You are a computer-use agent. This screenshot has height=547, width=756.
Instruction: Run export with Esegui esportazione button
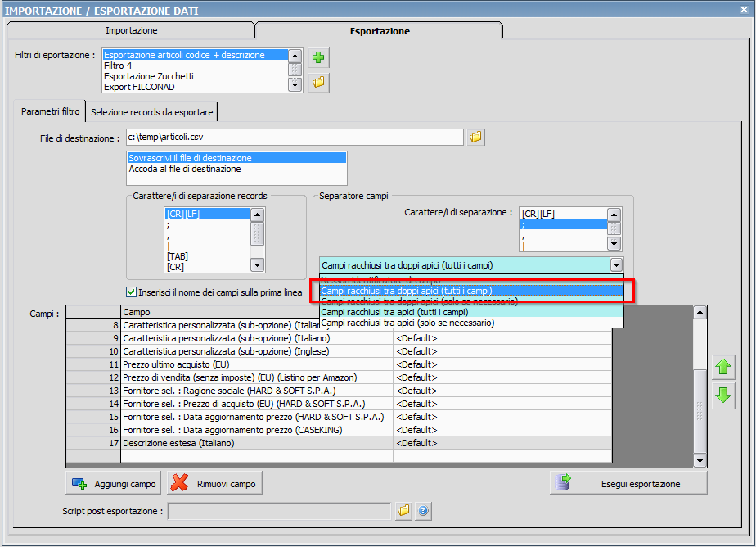tap(628, 483)
